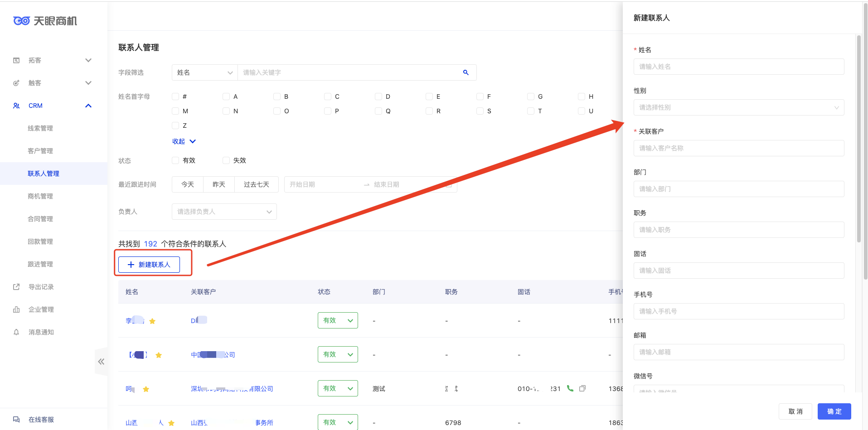This screenshot has width=868, height=430.
Task: Click the CRM people icon
Action: point(16,106)
